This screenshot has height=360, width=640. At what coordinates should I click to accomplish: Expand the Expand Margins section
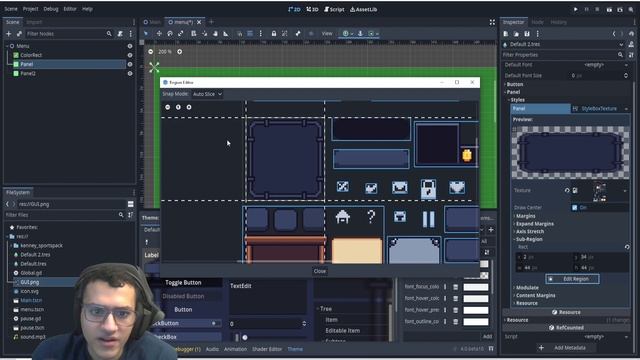tap(534, 224)
